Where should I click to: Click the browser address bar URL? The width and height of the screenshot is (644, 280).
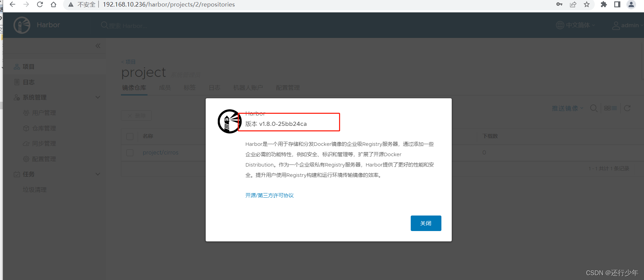pyautogui.click(x=169, y=4)
